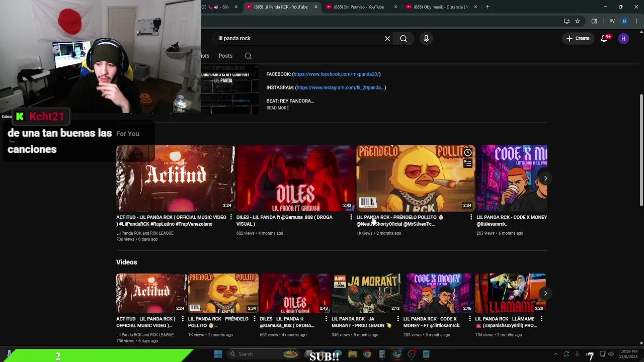
Task: Open a new browser tab
Action: click(488, 7)
